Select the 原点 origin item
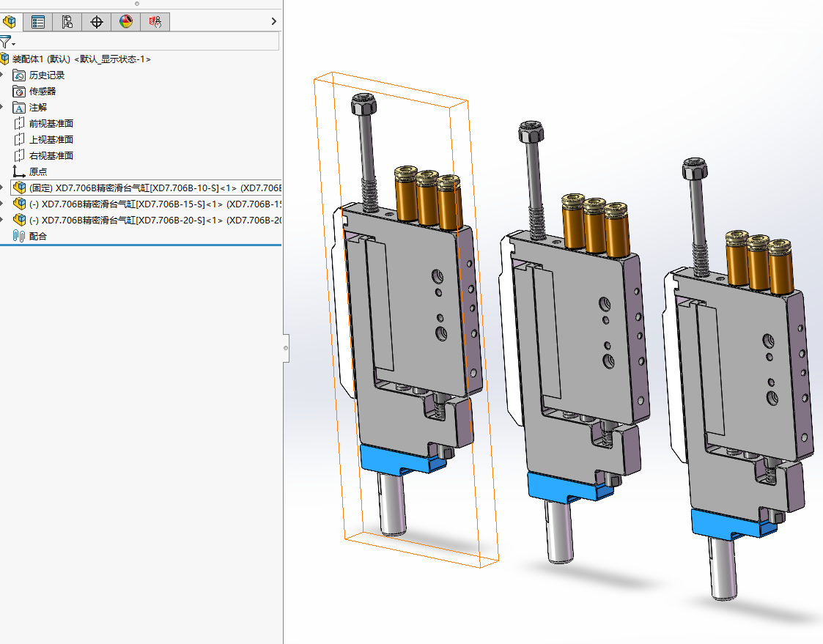Screen dimensions: 823x644 [x=38, y=171]
